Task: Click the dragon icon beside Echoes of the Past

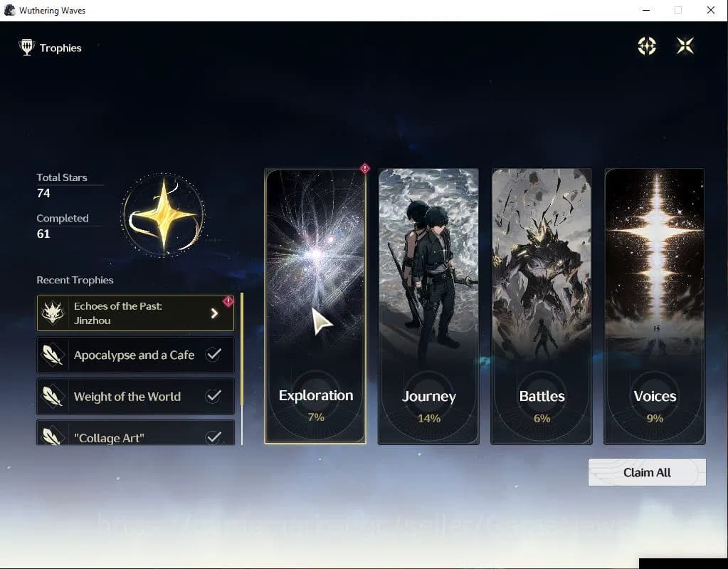Action: (x=53, y=313)
